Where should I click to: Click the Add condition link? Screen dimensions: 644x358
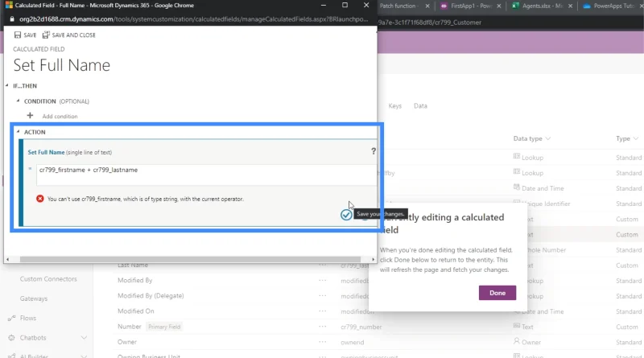pos(60,116)
